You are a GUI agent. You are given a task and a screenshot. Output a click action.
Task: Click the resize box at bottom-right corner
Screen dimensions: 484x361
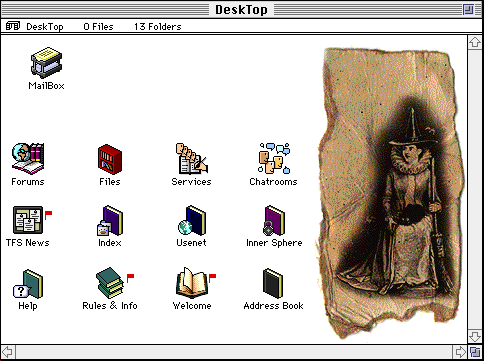point(475,352)
